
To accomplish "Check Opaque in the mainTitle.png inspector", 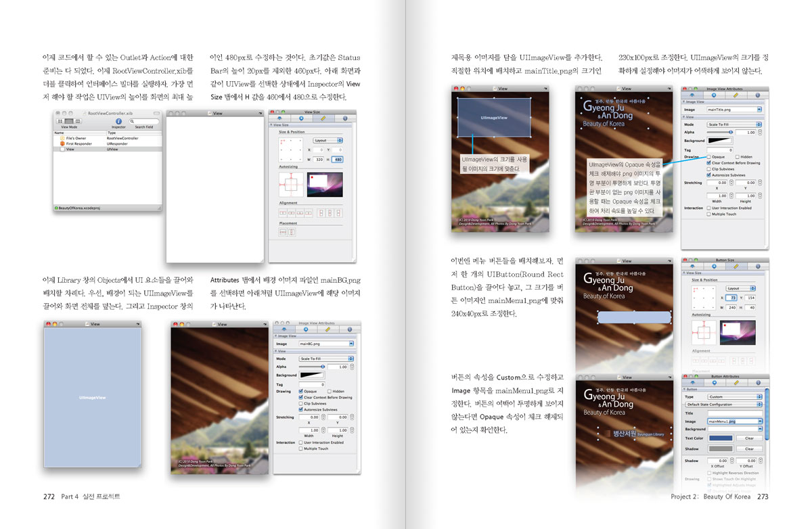I will 709,156.
